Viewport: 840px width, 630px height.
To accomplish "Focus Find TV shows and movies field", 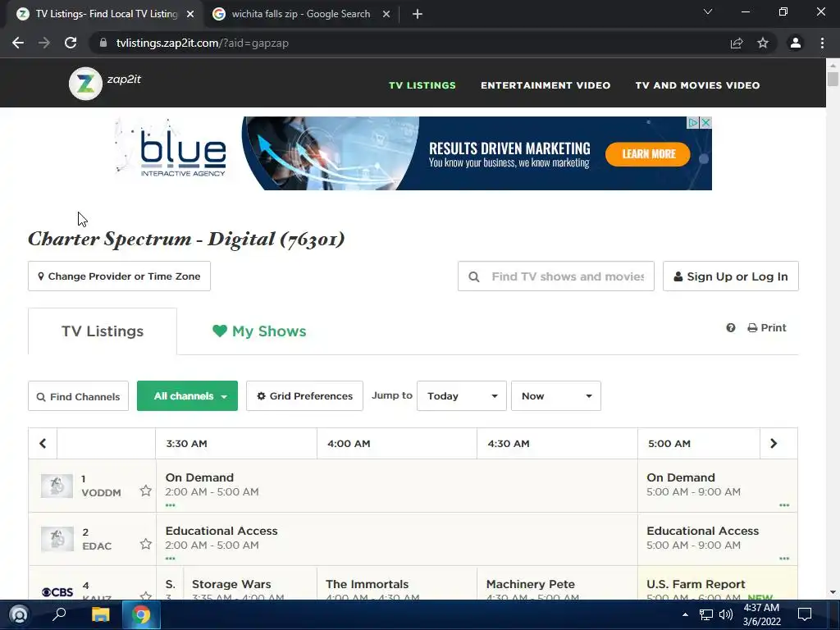I will click(x=556, y=276).
